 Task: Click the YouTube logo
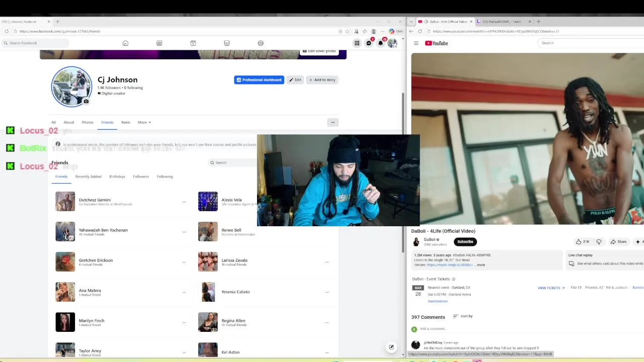coord(437,43)
